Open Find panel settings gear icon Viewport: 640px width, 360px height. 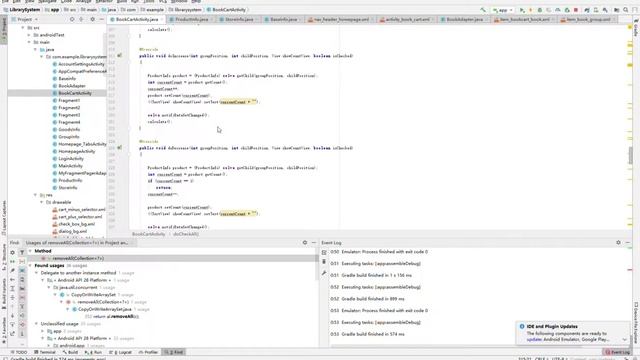coord(12,253)
